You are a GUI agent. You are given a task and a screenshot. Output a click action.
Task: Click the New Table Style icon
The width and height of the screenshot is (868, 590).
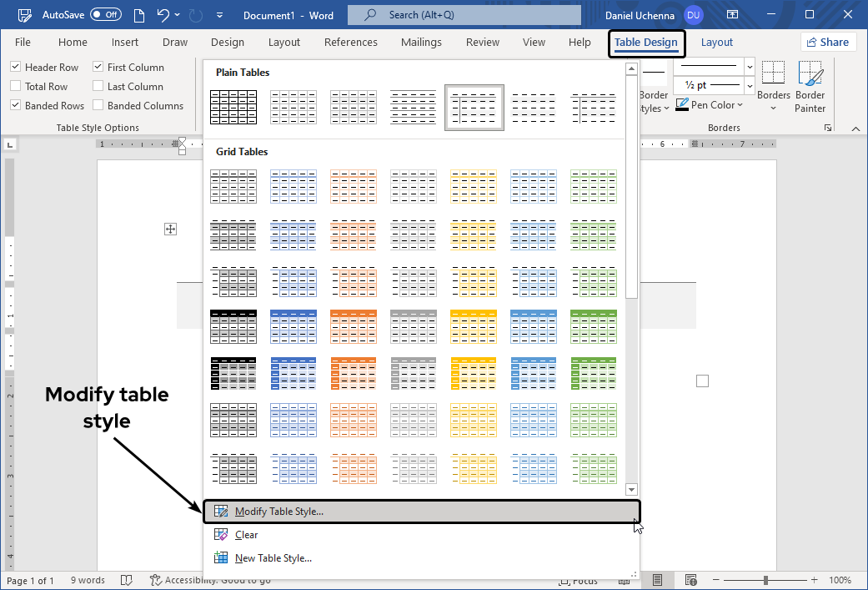pyautogui.click(x=221, y=558)
